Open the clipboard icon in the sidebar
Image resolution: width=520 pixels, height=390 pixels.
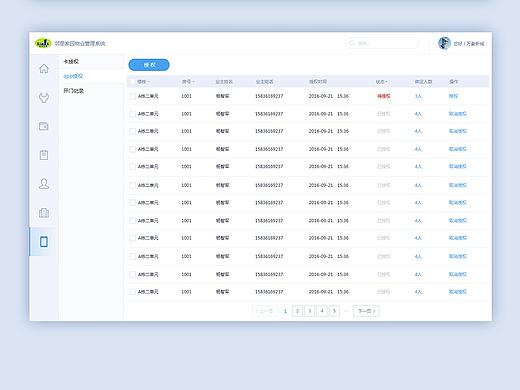tap(44, 155)
